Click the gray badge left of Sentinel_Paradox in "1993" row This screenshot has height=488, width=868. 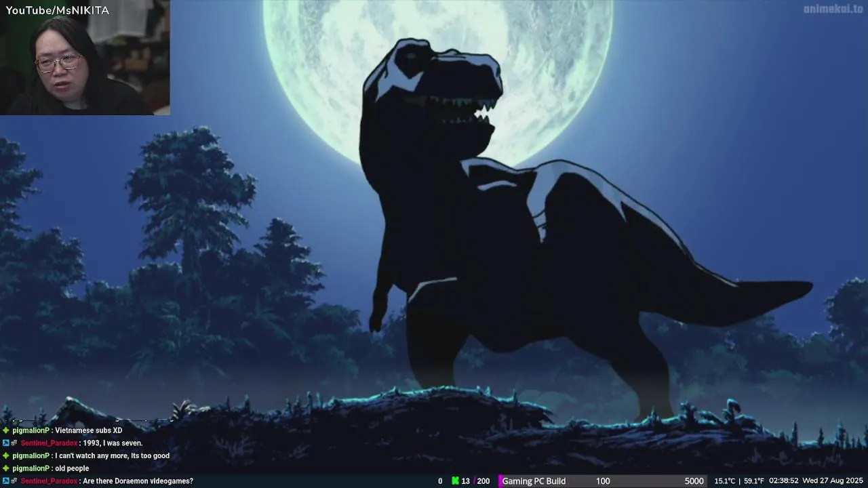(x=14, y=443)
